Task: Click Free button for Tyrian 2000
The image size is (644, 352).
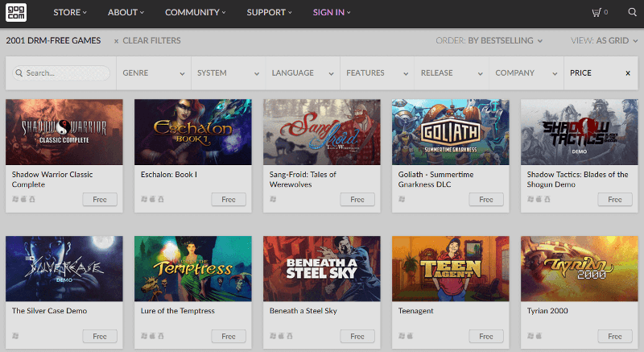Action: point(615,337)
